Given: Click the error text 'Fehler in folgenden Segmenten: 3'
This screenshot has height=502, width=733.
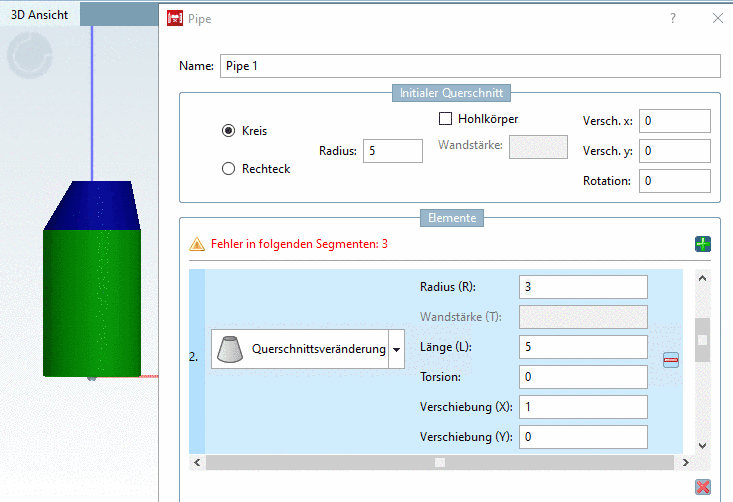Looking at the screenshot, I should [x=299, y=244].
